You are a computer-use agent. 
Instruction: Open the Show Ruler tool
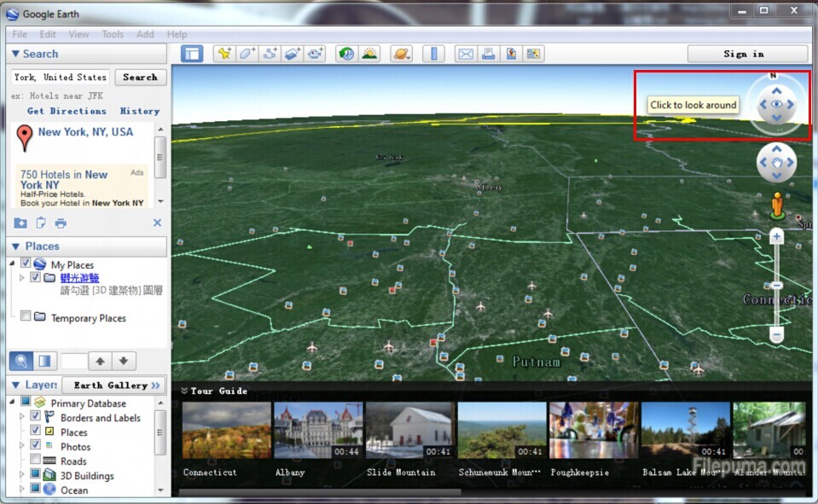click(x=433, y=54)
